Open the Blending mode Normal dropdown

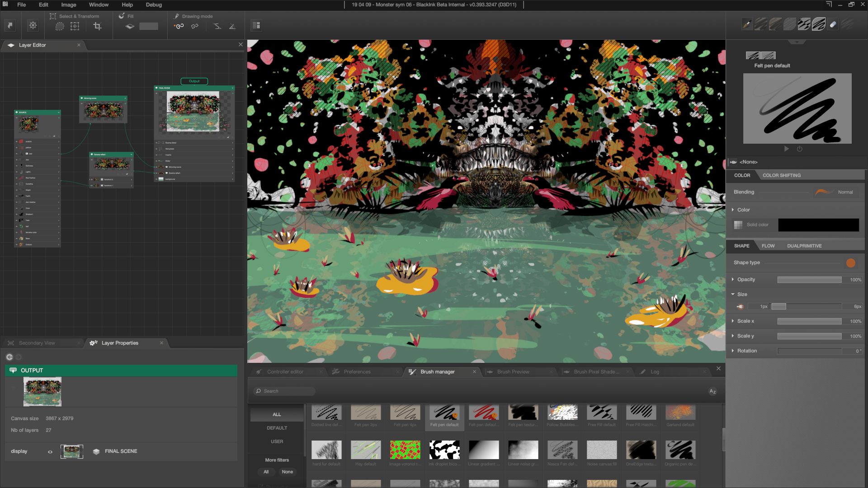(x=836, y=192)
